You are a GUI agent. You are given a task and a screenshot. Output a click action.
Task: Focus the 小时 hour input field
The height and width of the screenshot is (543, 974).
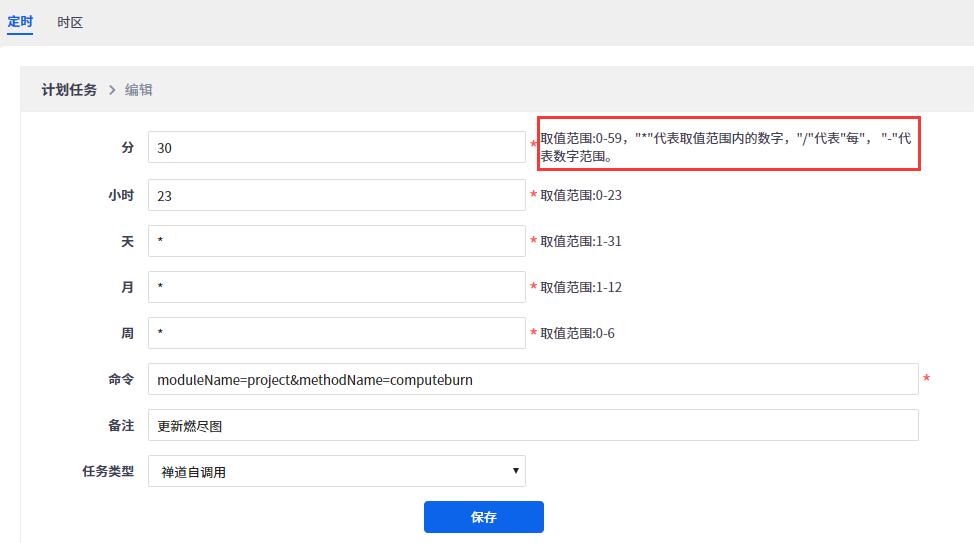[337, 195]
